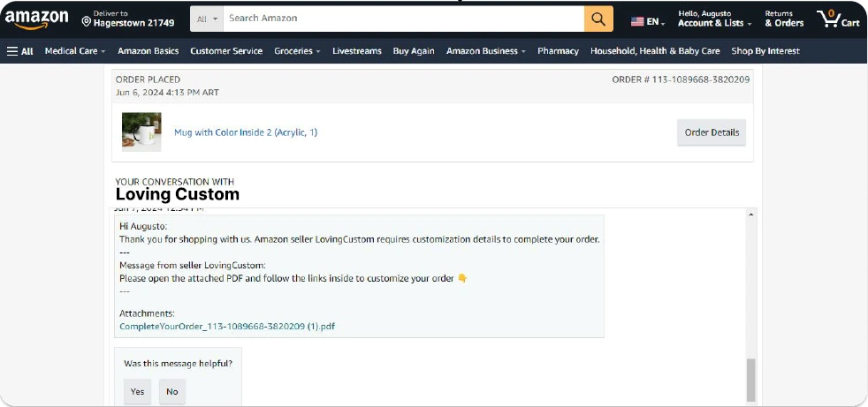Answer Yes to message helpful
The width and height of the screenshot is (868, 407).
tap(137, 391)
